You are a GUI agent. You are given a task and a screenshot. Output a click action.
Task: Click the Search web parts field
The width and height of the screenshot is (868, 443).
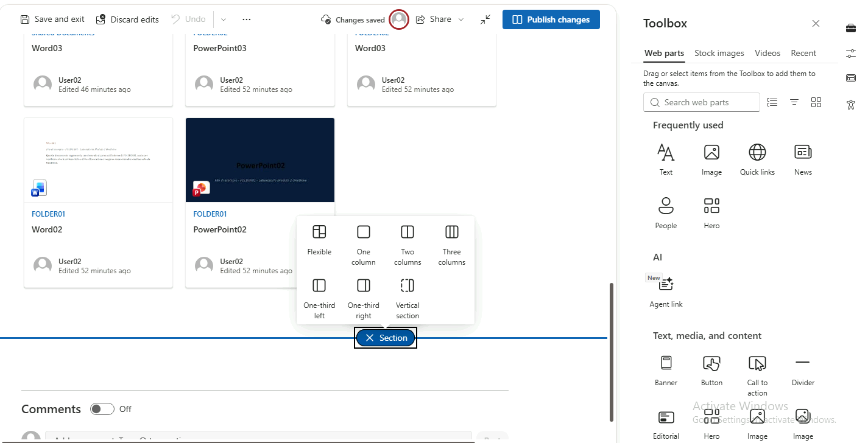701,102
